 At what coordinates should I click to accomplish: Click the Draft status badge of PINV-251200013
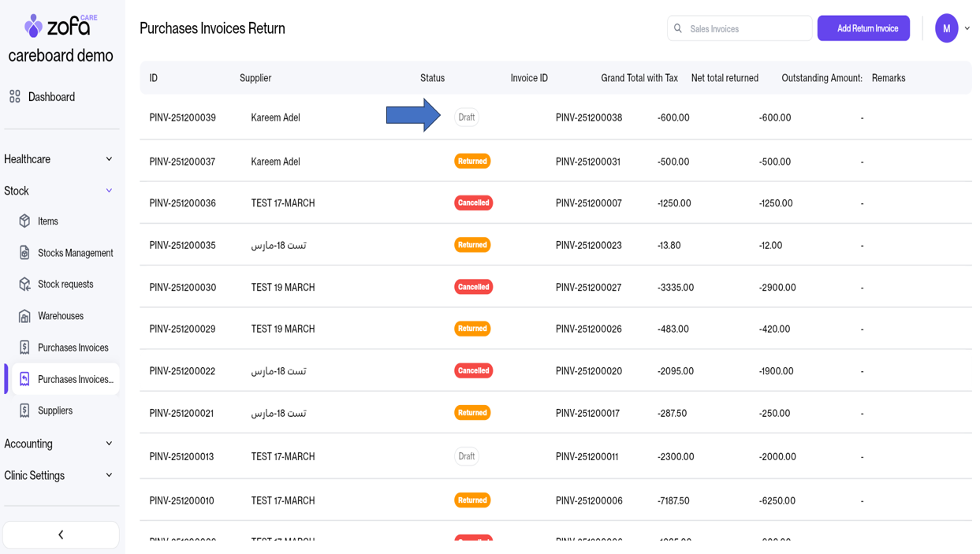pos(467,456)
